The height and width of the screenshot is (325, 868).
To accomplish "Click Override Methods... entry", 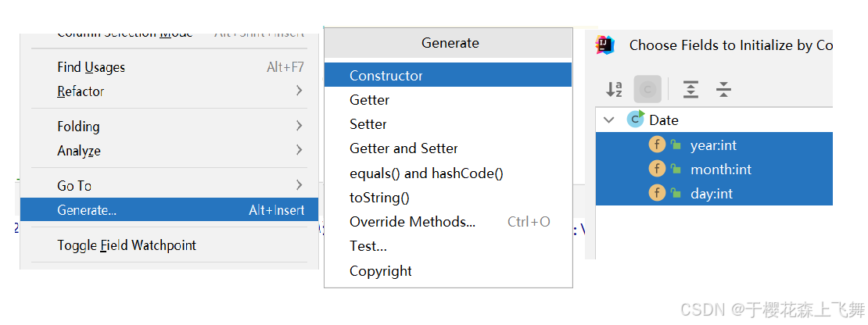I will tap(412, 222).
